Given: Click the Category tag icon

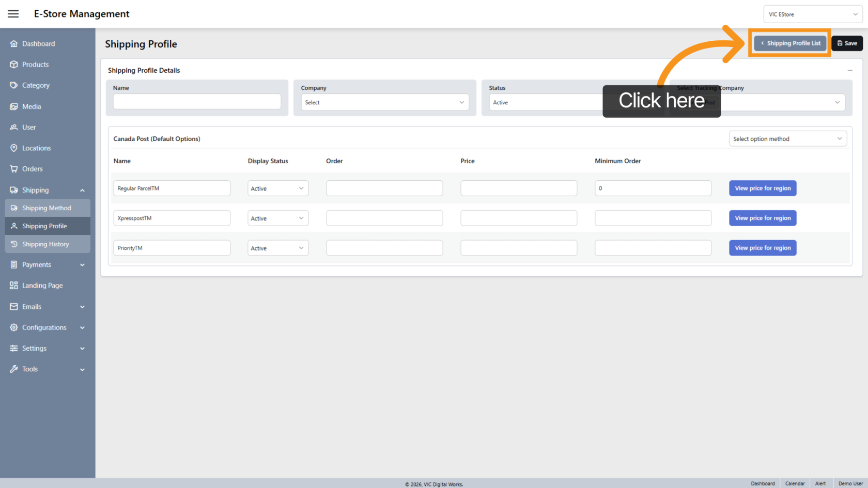Looking at the screenshot, I should (x=14, y=85).
